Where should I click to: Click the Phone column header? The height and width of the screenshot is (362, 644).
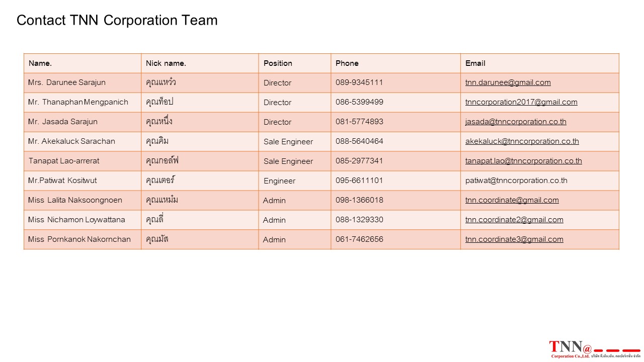coord(347,63)
